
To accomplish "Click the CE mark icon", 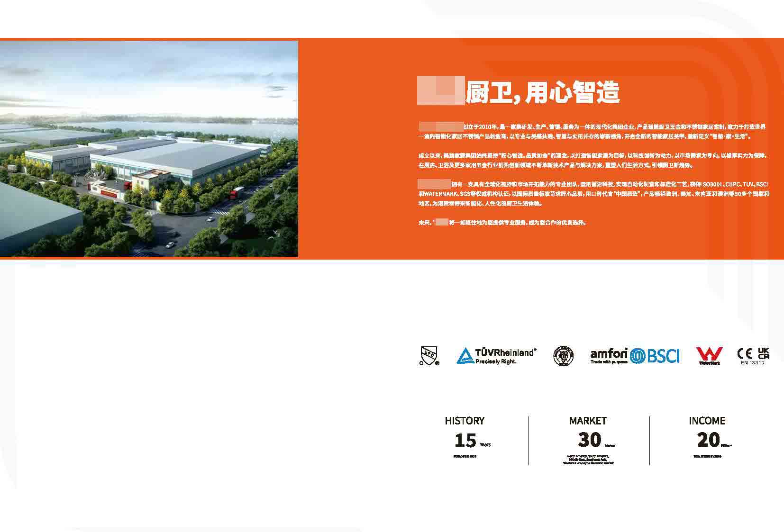I will 746,353.
